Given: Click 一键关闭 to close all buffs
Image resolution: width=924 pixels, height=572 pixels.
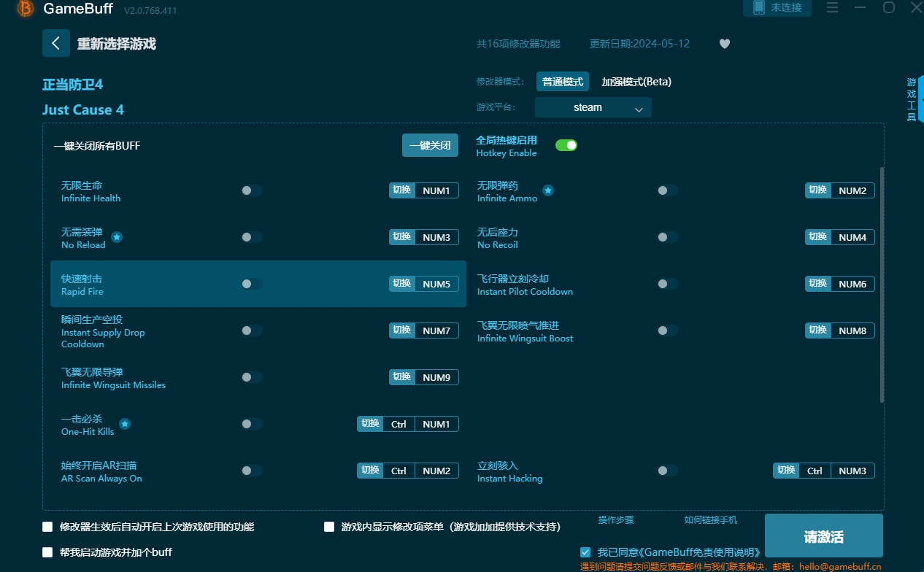Looking at the screenshot, I should pyautogui.click(x=430, y=145).
